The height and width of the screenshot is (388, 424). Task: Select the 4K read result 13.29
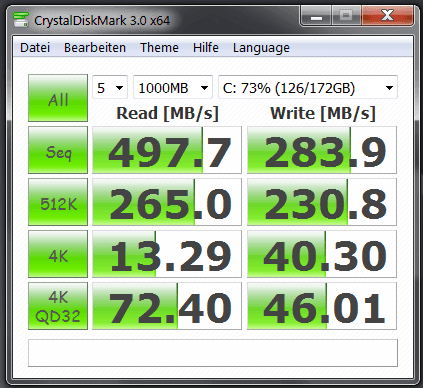167,254
